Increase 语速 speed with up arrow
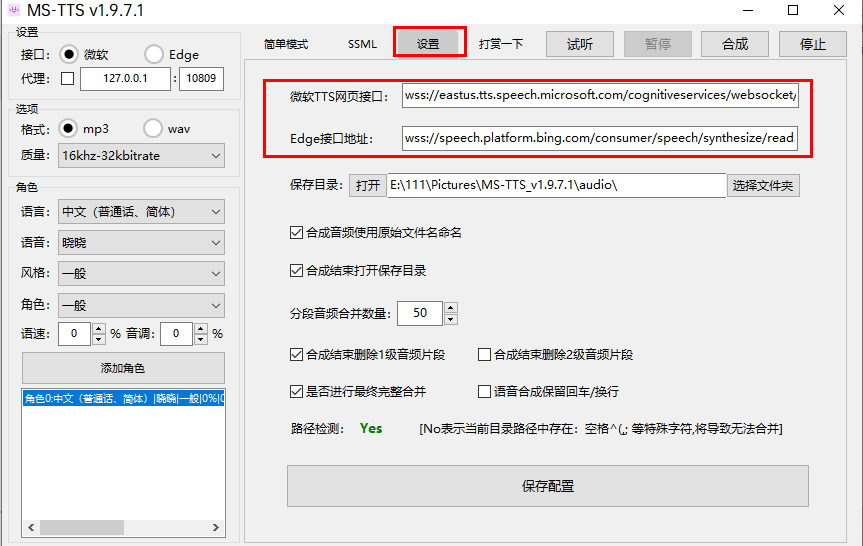This screenshot has width=863, height=546. [99, 329]
